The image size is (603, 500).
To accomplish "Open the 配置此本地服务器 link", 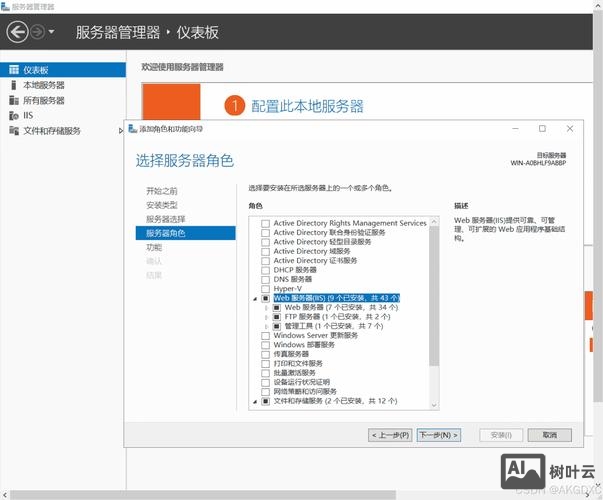I will 307,106.
